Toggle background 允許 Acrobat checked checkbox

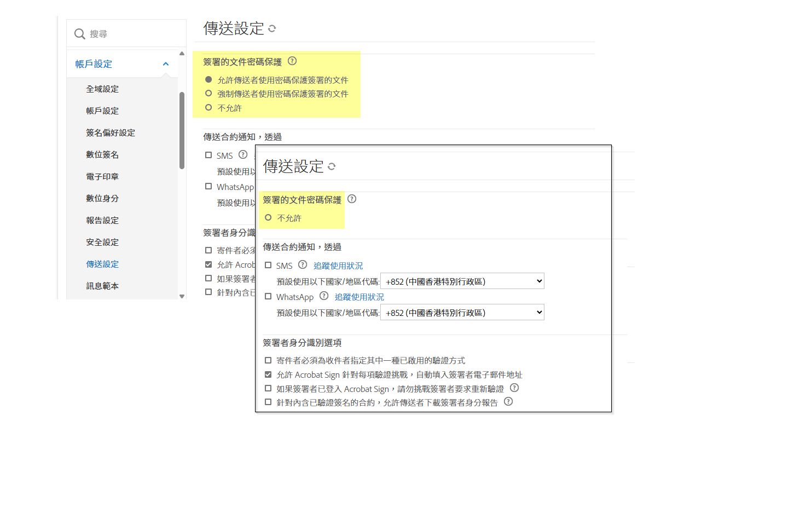(208, 264)
